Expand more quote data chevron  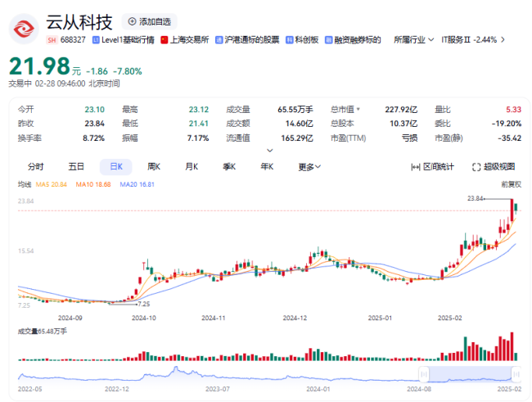(270, 151)
